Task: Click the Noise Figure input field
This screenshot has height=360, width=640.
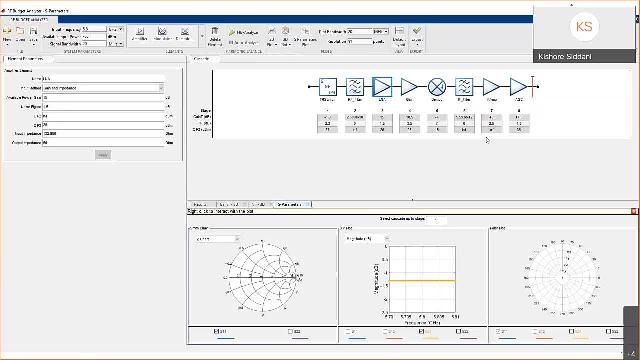Action: [x=103, y=107]
